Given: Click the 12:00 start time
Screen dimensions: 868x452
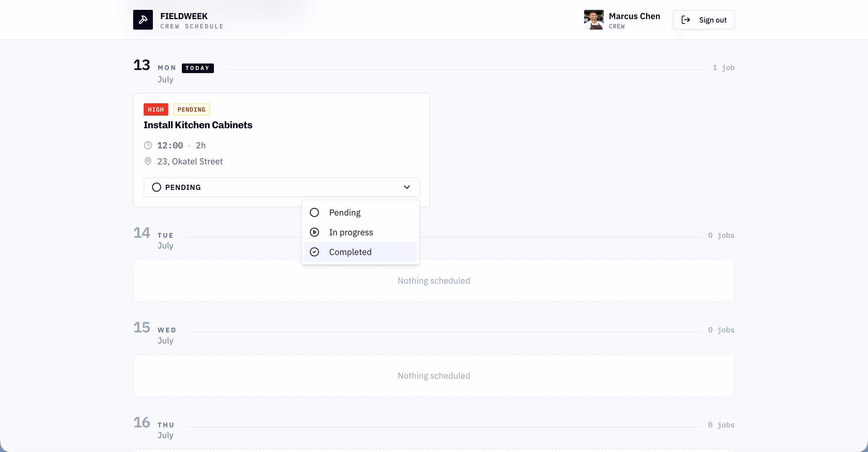Looking at the screenshot, I should point(170,145).
